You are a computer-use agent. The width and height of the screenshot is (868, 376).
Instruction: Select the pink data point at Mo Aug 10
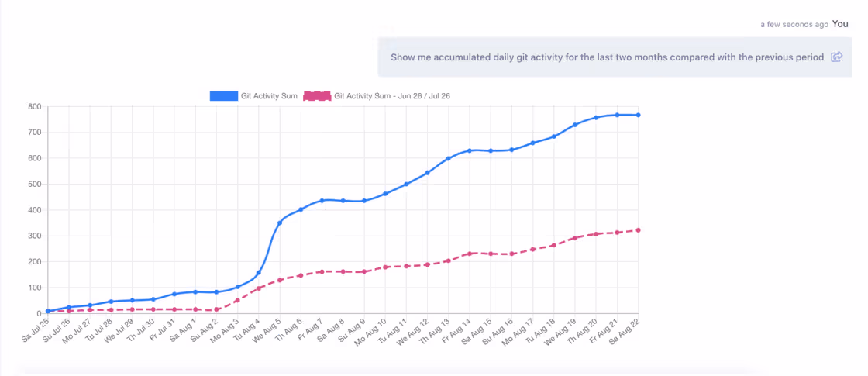tap(385, 267)
